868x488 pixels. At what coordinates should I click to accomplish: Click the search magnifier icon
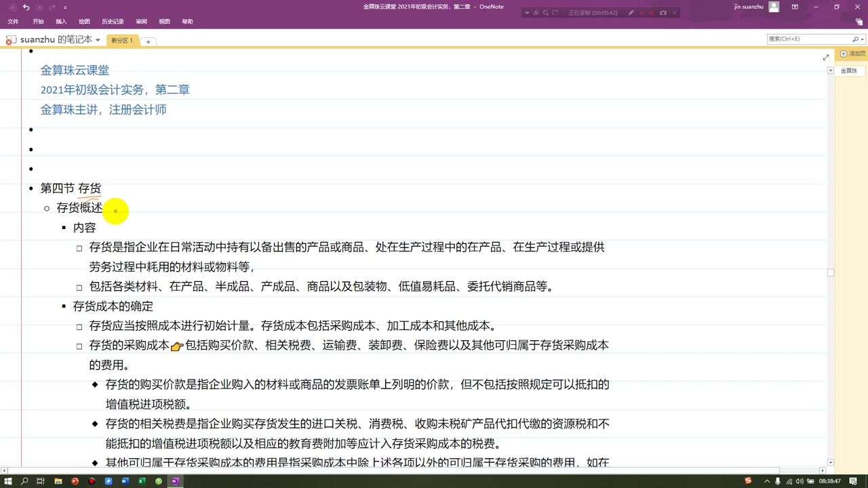(855, 39)
